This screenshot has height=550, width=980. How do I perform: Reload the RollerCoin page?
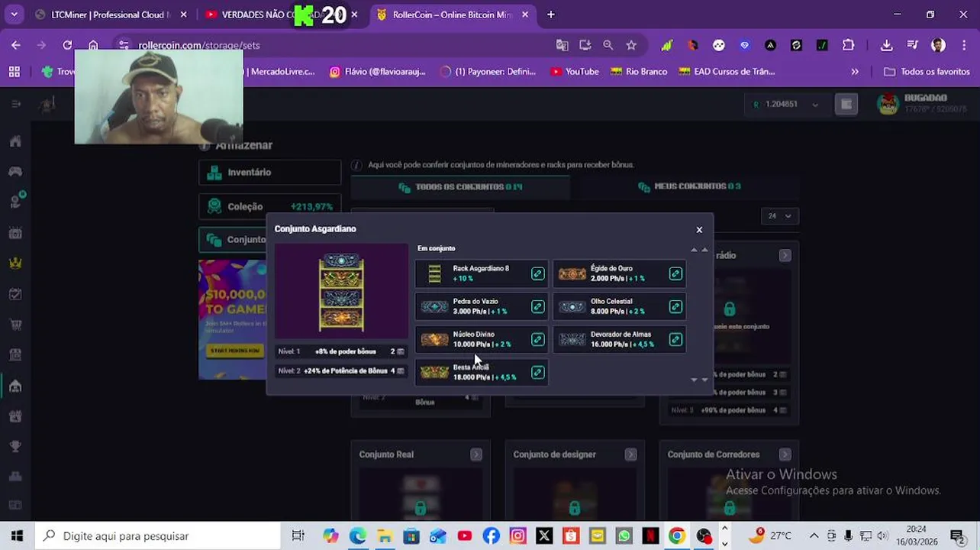coord(67,45)
